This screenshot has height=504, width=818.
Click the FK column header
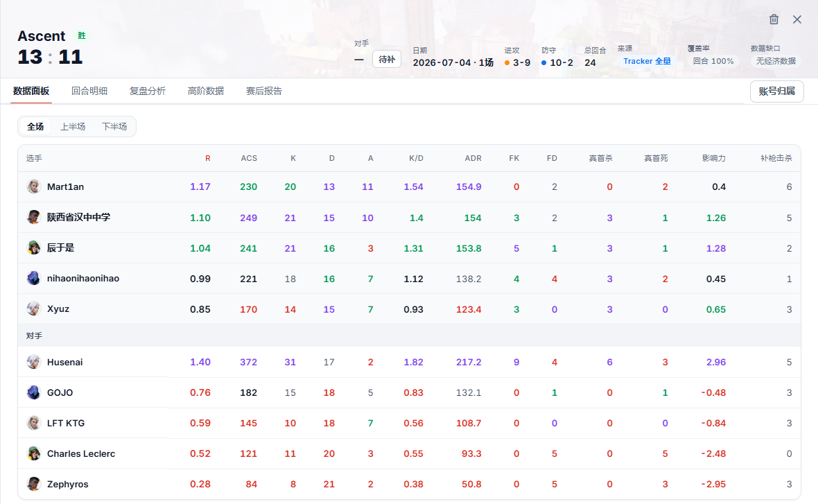(x=514, y=158)
